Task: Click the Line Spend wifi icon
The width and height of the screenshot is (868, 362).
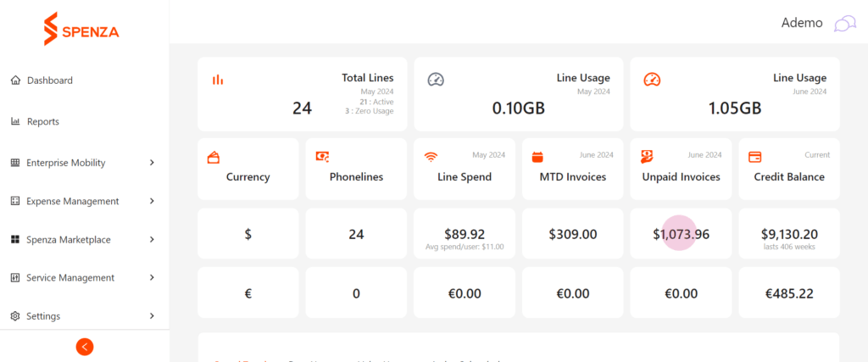Action: coord(431,157)
